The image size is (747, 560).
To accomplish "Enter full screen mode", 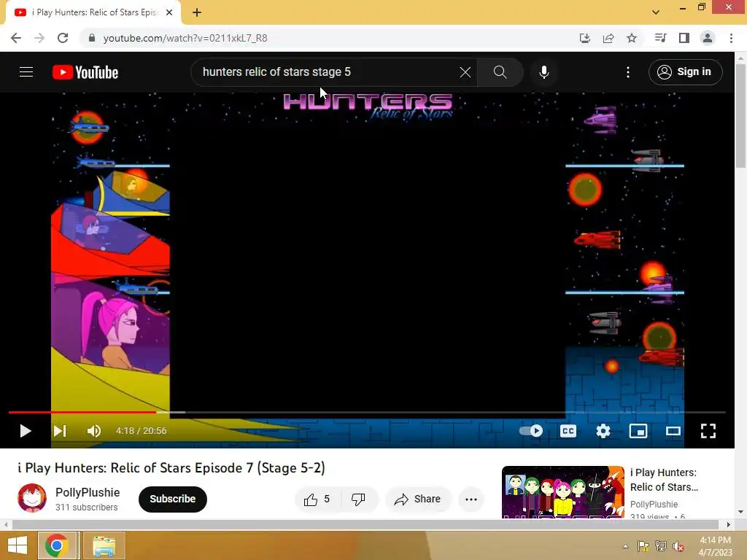I will click(x=708, y=431).
